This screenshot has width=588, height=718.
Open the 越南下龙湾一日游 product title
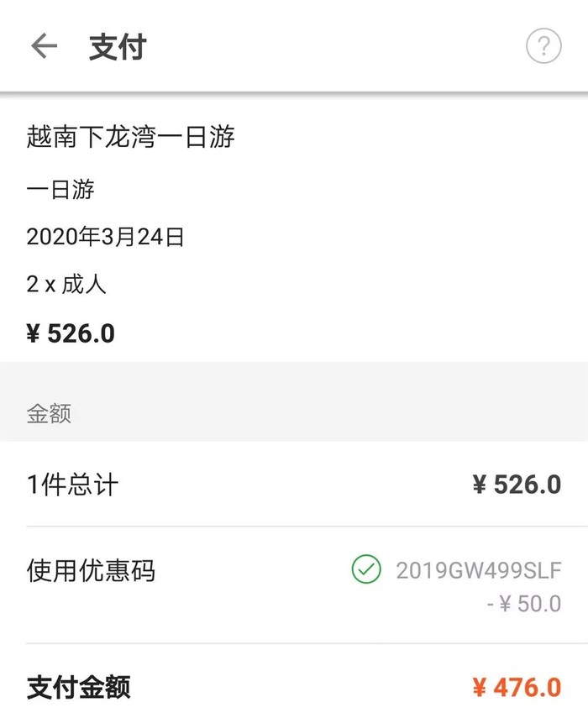click(131, 137)
